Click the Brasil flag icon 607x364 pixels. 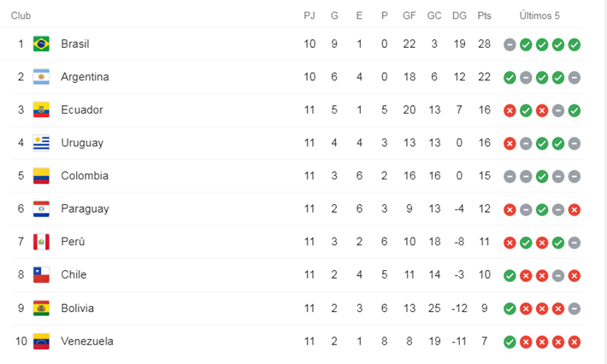click(x=41, y=44)
